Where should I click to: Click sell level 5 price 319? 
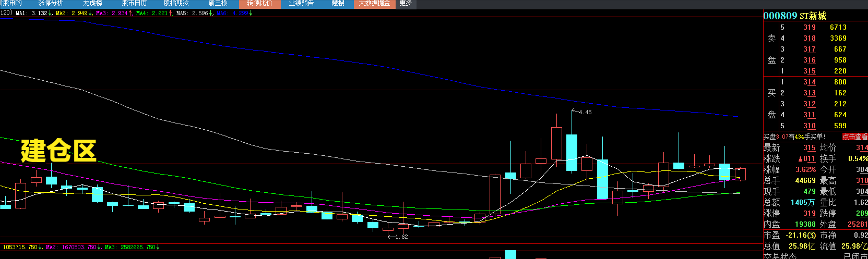coord(809,28)
